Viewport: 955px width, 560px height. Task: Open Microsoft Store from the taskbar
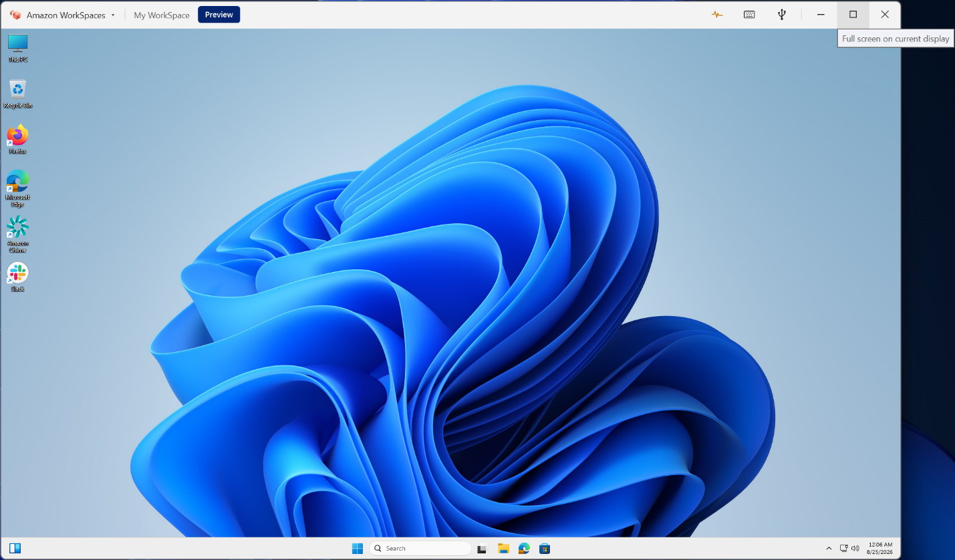coord(545,549)
